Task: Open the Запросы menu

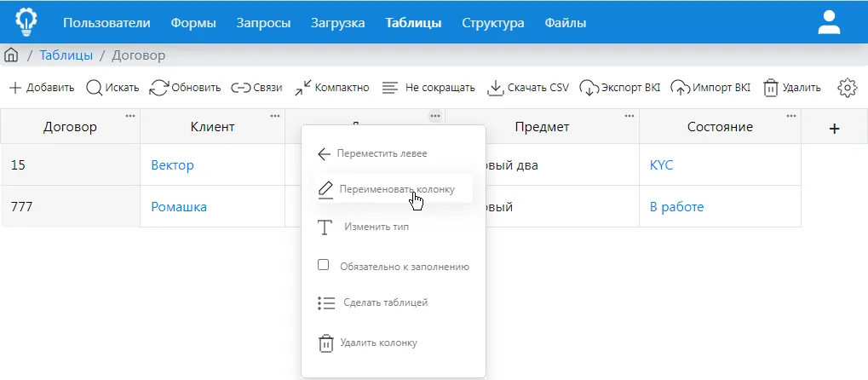Action: point(263,23)
